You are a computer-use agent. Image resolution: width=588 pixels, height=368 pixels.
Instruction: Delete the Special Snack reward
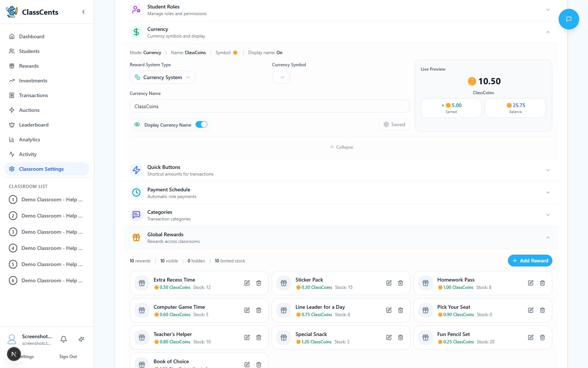(x=401, y=337)
